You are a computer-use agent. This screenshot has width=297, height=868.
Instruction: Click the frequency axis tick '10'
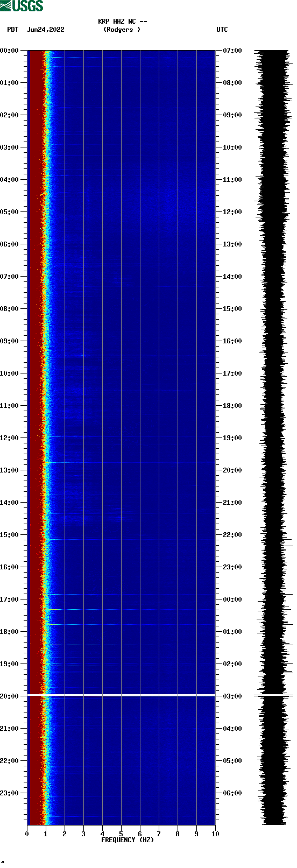[215, 834]
